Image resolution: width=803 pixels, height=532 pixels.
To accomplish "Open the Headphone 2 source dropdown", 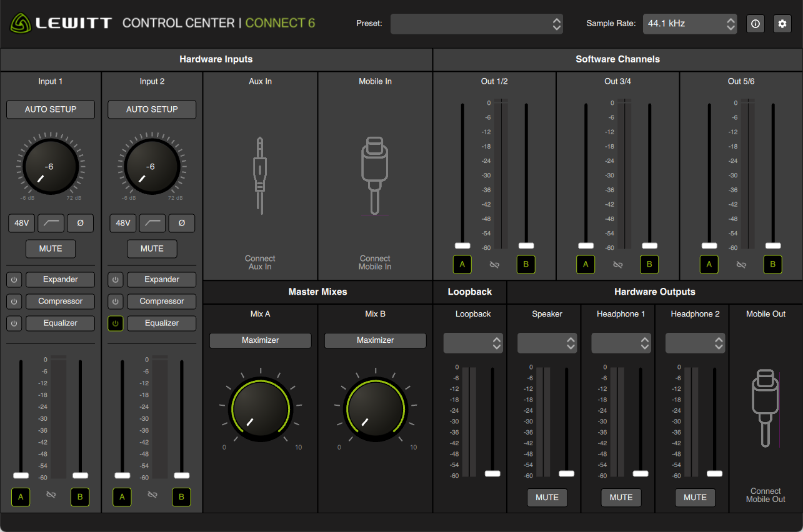I will (x=695, y=343).
